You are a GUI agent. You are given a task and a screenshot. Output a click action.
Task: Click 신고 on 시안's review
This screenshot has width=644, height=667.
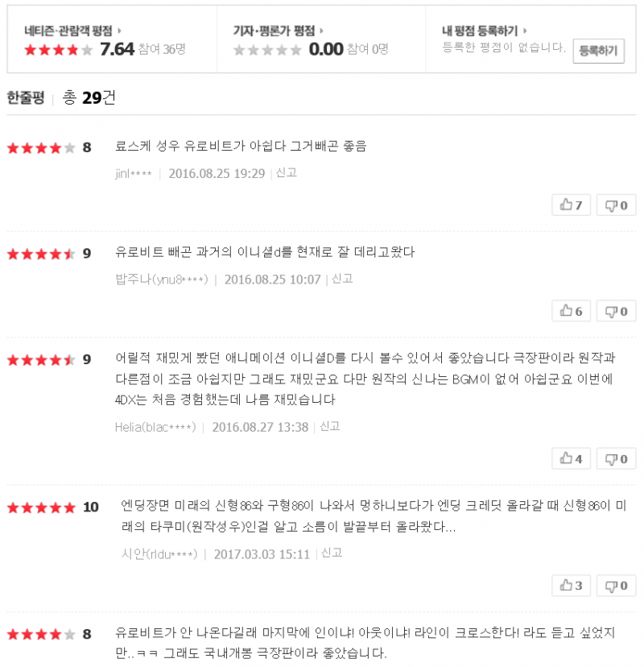[x=332, y=553]
